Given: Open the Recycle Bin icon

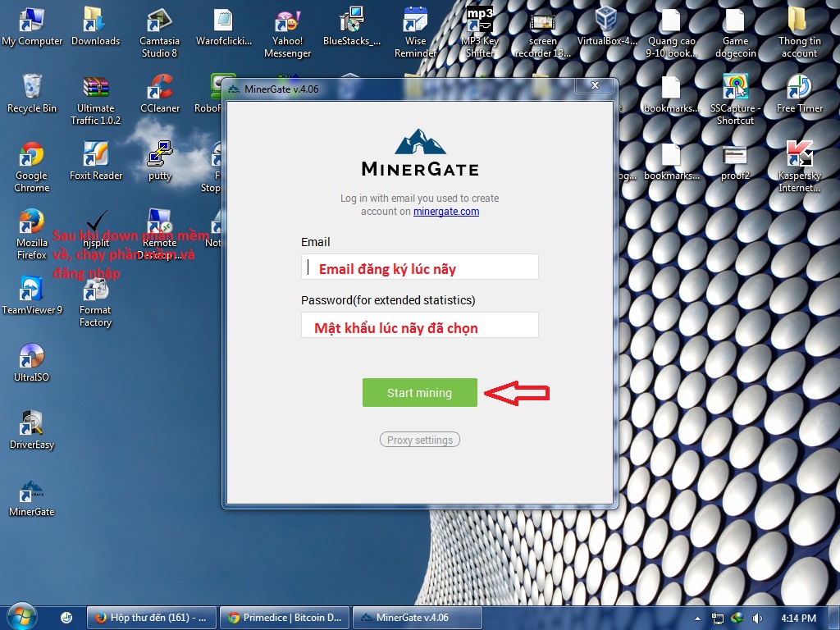Looking at the screenshot, I should pyautogui.click(x=32, y=94).
